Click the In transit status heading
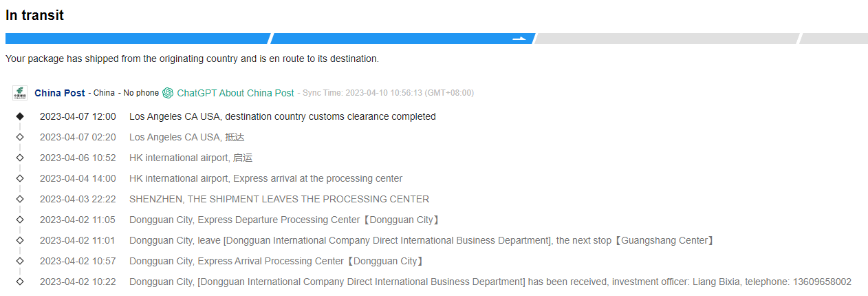The height and width of the screenshot is (296, 868). [x=34, y=15]
